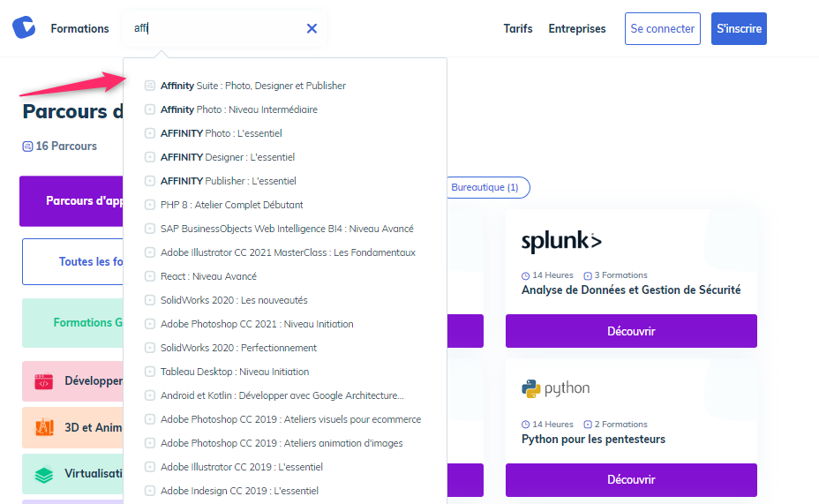Click play icon beside SolidWorks 2020 Perfectionnement
819x504 pixels.
click(150, 348)
